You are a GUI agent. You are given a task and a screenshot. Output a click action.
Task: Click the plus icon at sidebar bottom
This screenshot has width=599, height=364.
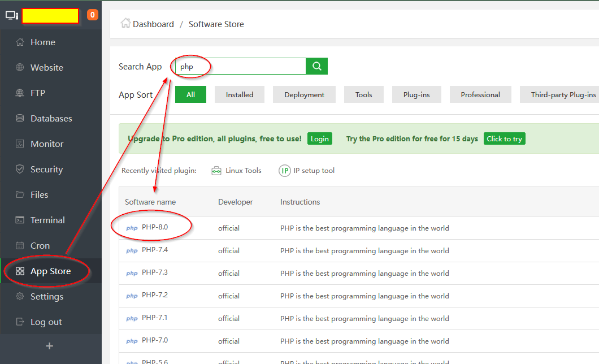[x=50, y=346]
